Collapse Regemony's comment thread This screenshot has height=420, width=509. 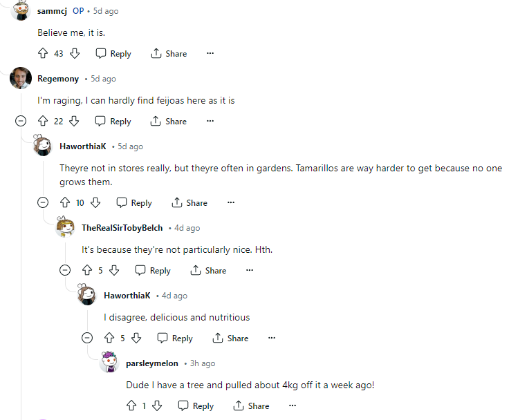coord(21,121)
